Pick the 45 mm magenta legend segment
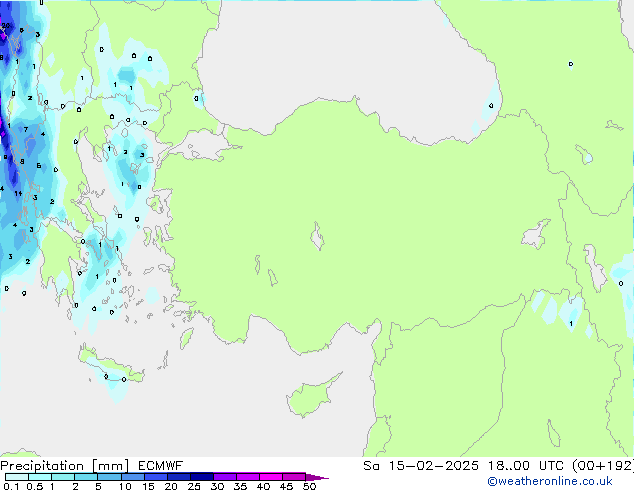 (294, 477)
